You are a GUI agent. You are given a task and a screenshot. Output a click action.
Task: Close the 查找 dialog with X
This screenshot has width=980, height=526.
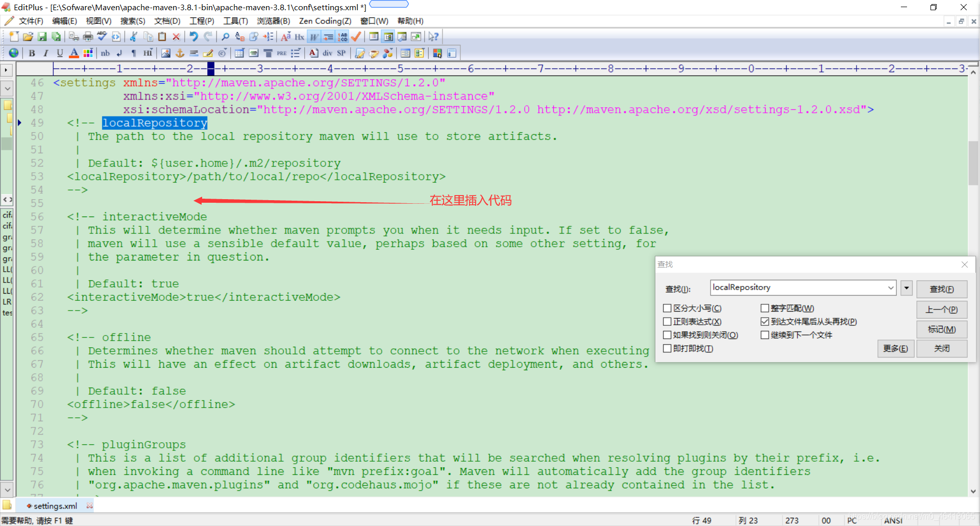coord(965,265)
